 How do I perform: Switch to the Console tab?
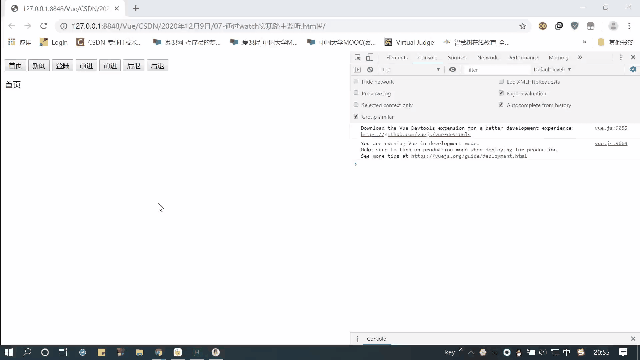[x=427, y=58]
